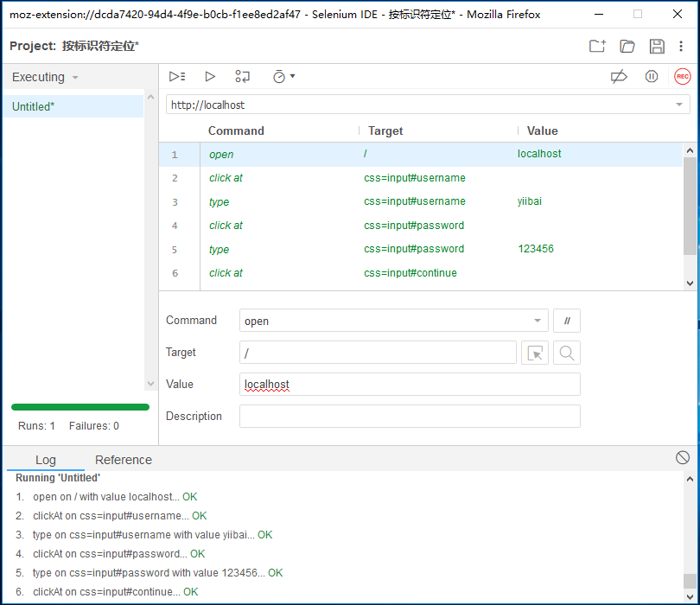Screen dimensions: 700x605
Task: Click log entry 6 clickAt continue
Action: click(x=106, y=592)
